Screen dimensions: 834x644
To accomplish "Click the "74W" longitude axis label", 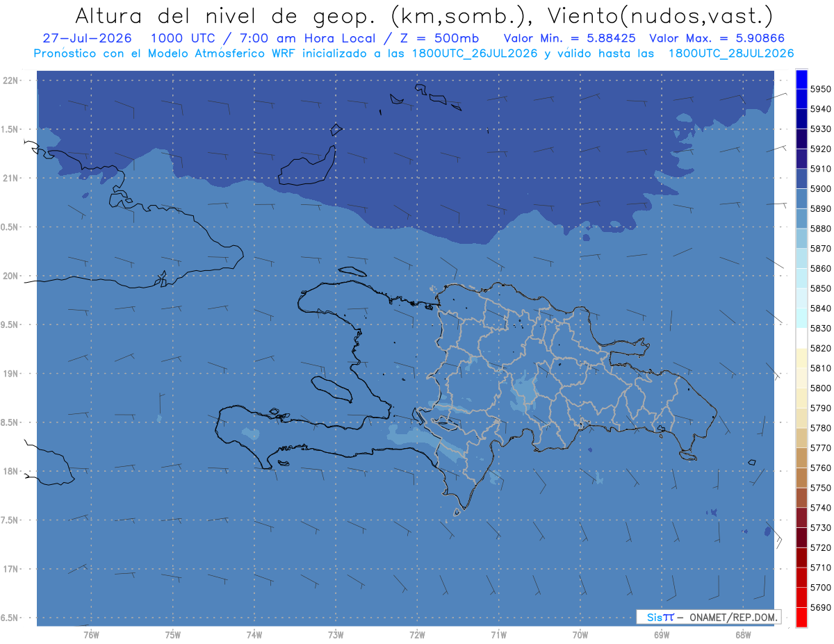I will tap(254, 634).
